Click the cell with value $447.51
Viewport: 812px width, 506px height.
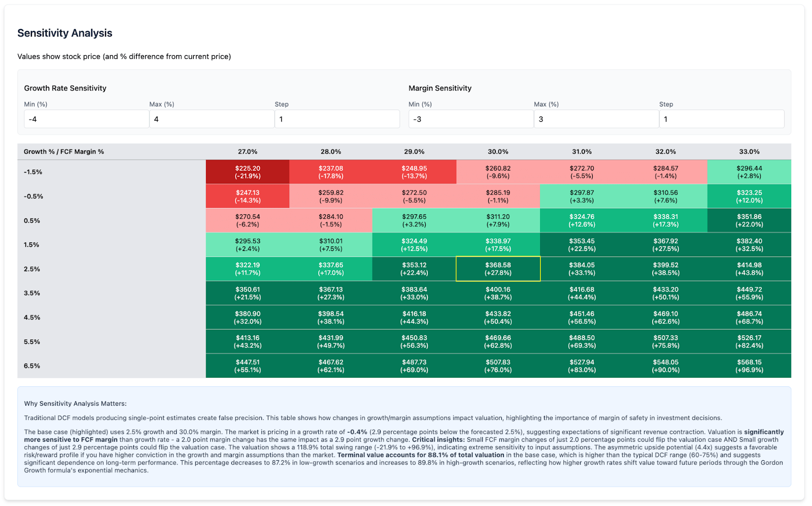click(x=247, y=366)
